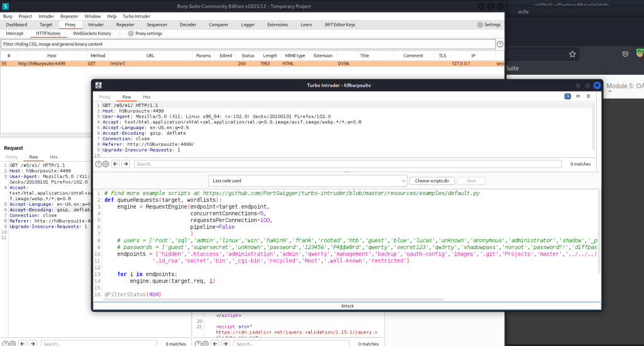Click help icon under the response panel search
This screenshot has height=346, width=644.
198,343
